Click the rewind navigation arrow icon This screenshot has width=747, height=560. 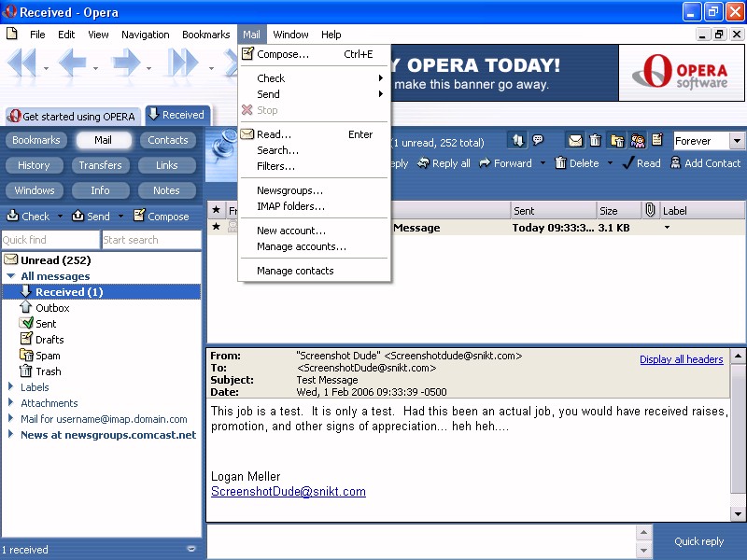[x=21, y=63]
